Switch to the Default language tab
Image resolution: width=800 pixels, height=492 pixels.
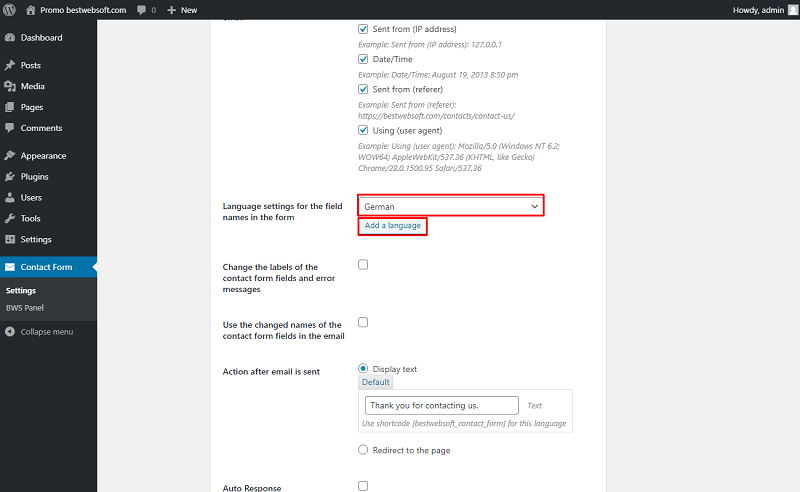(x=376, y=382)
